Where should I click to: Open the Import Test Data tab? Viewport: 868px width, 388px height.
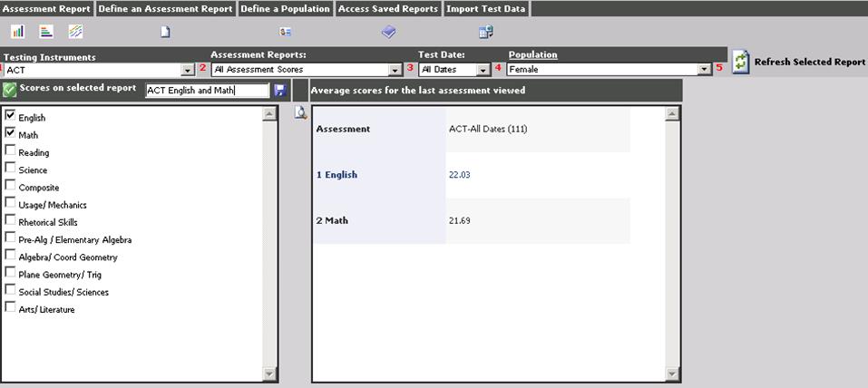486,9
